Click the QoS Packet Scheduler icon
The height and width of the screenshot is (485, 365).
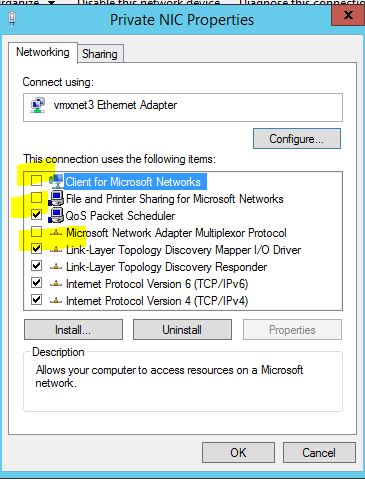point(56,216)
